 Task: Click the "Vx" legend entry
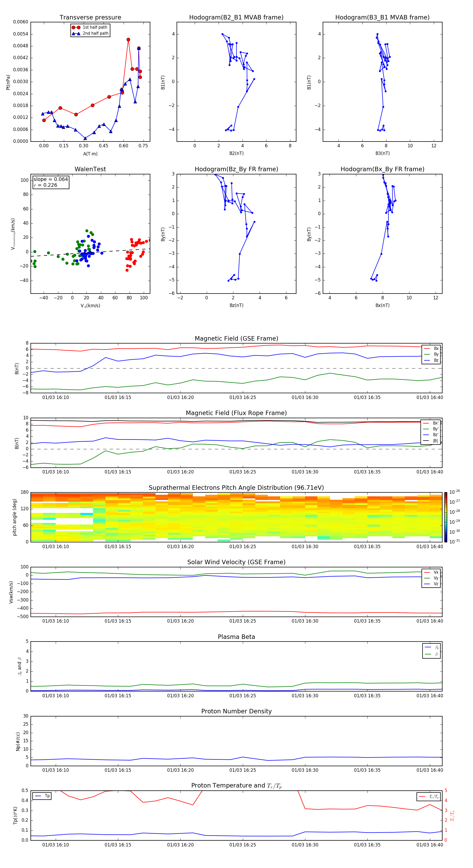(431, 573)
